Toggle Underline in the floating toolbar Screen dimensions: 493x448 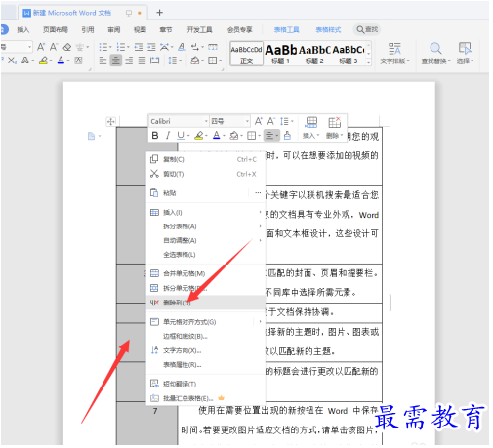coord(181,135)
